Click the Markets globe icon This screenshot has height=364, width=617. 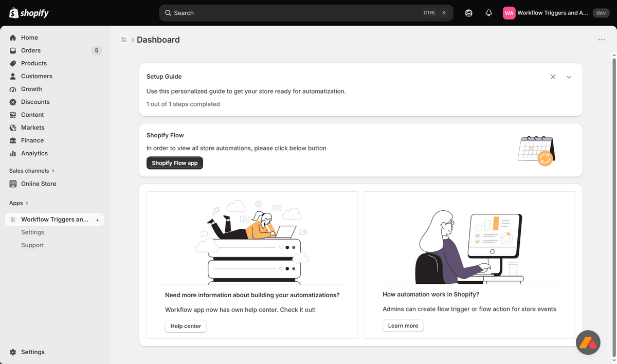[13, 128]
